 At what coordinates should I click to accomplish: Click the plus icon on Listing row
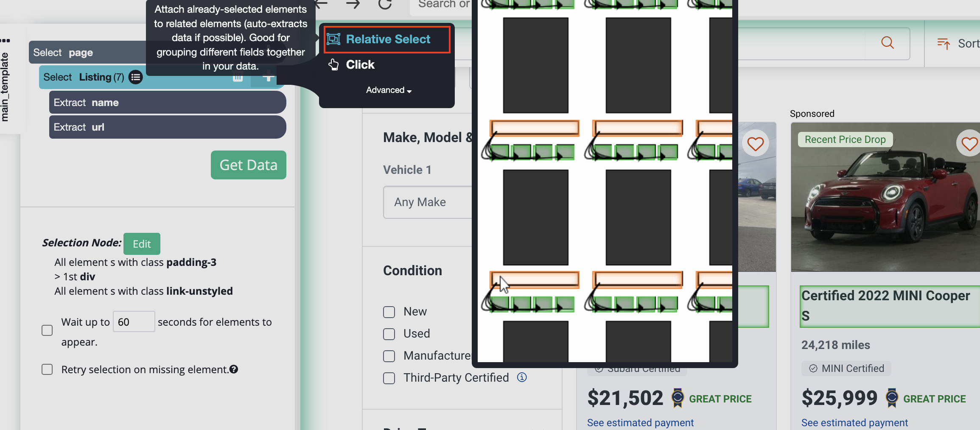268,78
